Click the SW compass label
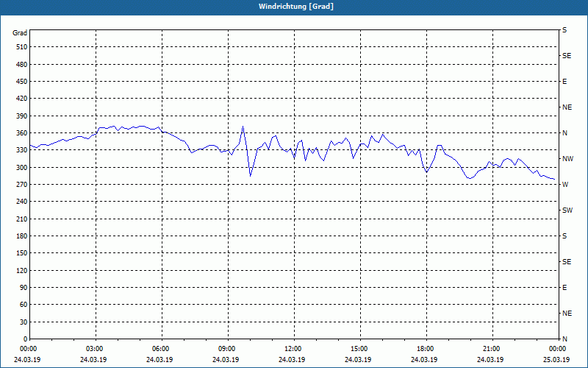 (x=567, y=210)
